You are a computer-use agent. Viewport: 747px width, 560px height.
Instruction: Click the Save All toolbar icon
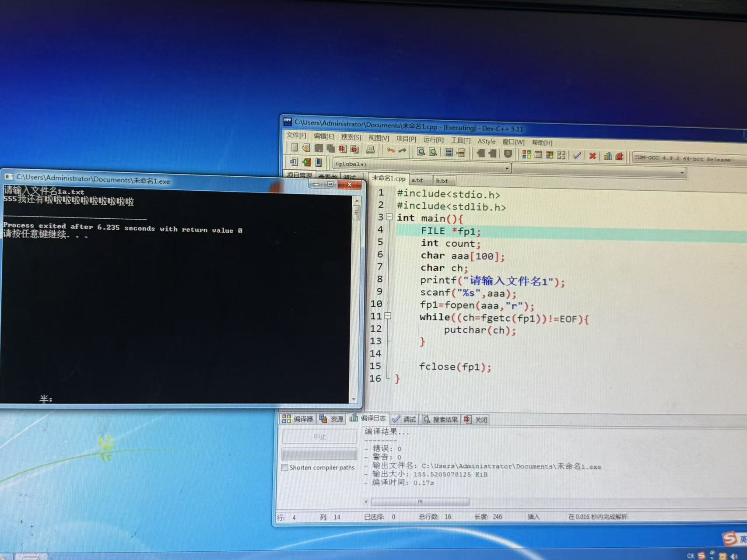click(x=330, y=149)
